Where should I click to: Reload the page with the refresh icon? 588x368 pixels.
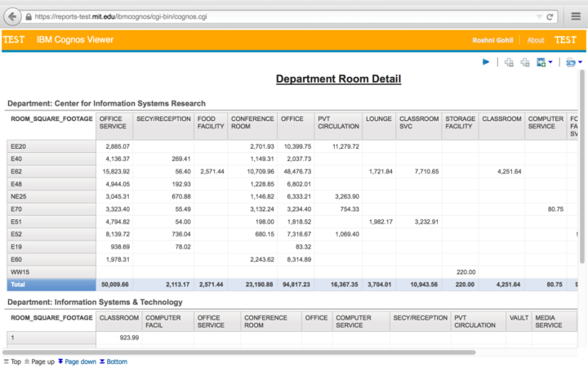pyautogui.click(x=550, y=16)
